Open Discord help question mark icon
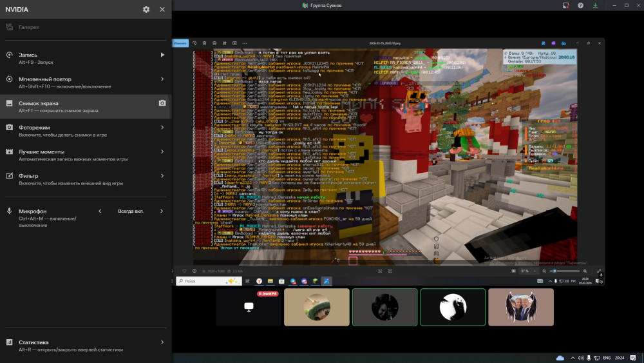The height and width of the screenshot is (363, 644). coord(580,5)
